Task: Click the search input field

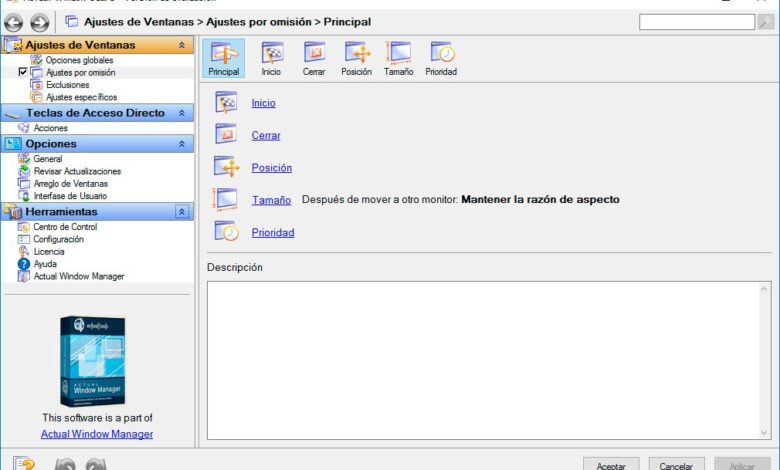Action: coord(697,22)
